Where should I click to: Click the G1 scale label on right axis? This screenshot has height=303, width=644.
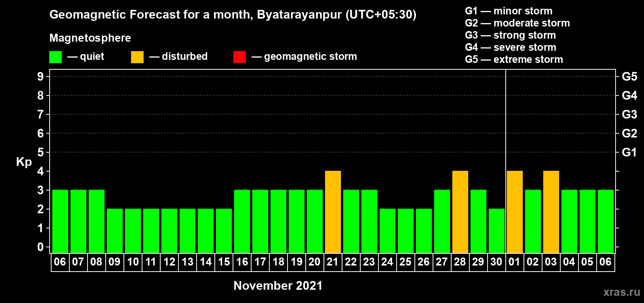point(630,152)
